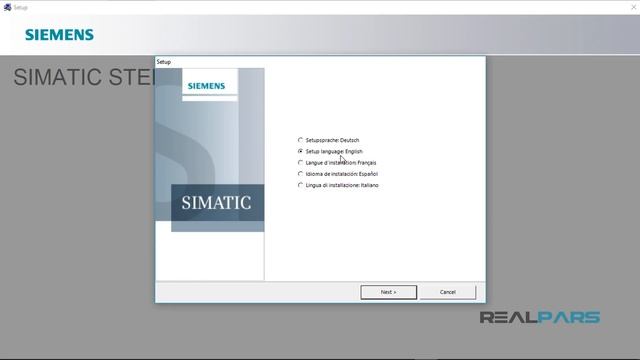Close the Setup window with X
640x360 pixels.
[x=634, y=7]
